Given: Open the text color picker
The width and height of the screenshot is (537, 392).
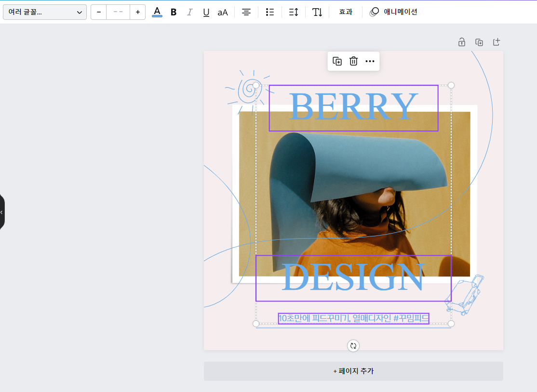Looking at the screenshot, I should [157, 12].
